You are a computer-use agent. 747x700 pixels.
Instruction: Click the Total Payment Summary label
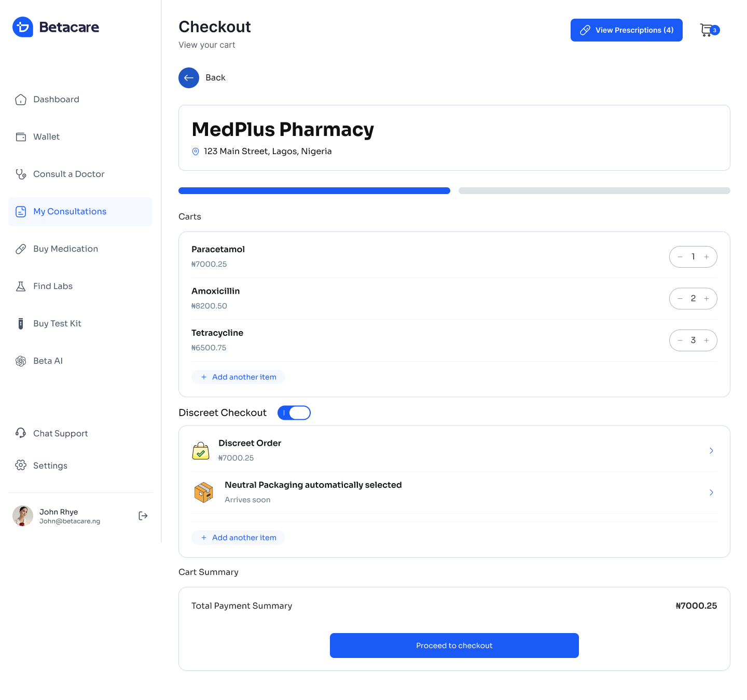242,606
